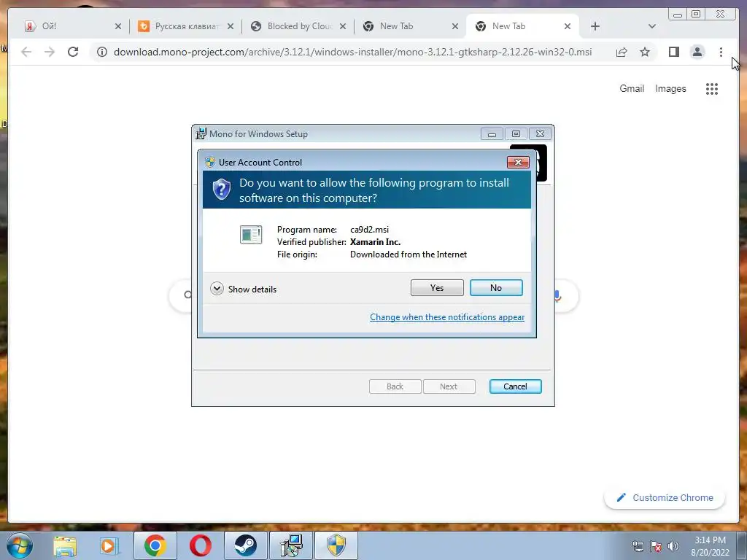Open Google Images link
The width and height of the screenshot is (747, 560).
click(670, 88)
